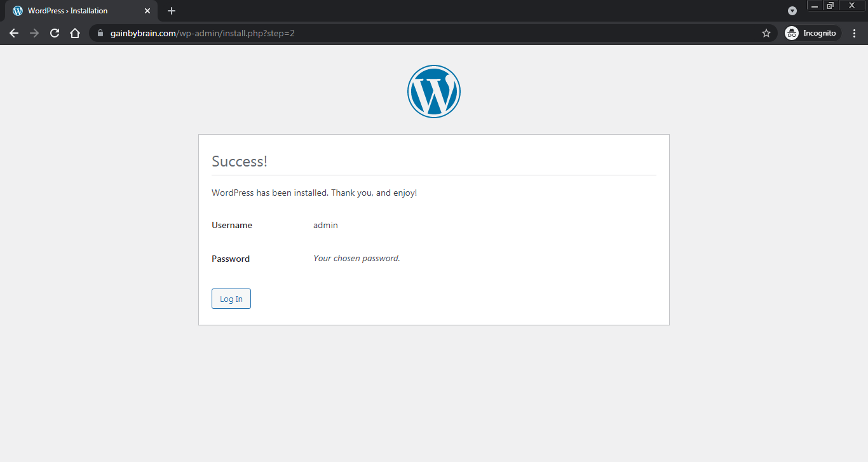868x462 pixels.
Task: Click the Username label
Action: click(x=232, y=225)
